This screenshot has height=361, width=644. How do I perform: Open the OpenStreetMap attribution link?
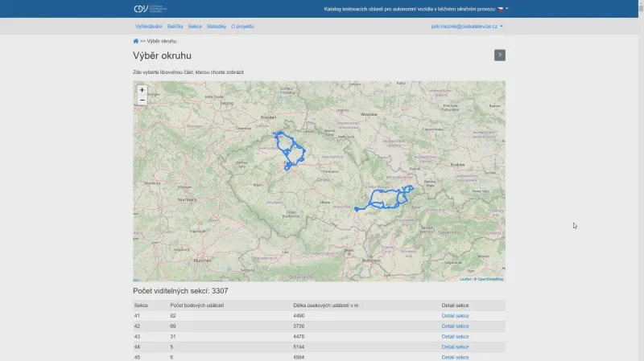point(490,279)
